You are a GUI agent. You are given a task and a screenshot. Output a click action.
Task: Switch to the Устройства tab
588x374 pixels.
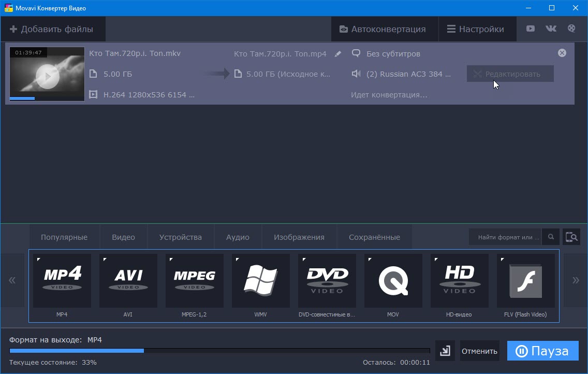click(180, 237)
